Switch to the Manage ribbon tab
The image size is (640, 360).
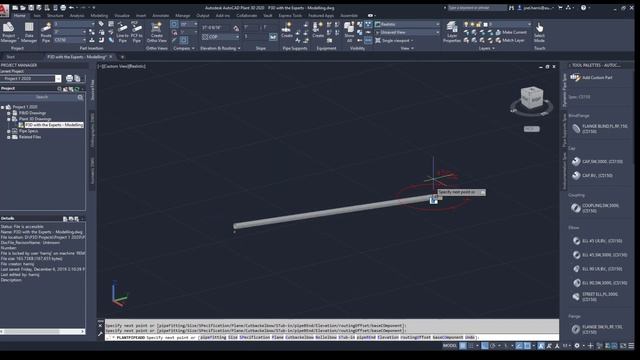[182, 16]
